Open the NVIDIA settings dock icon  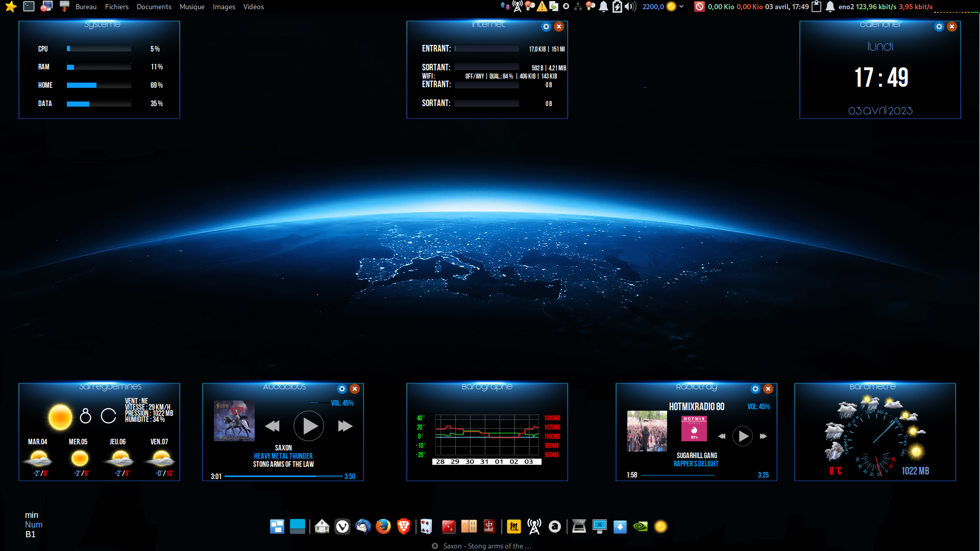640,526
